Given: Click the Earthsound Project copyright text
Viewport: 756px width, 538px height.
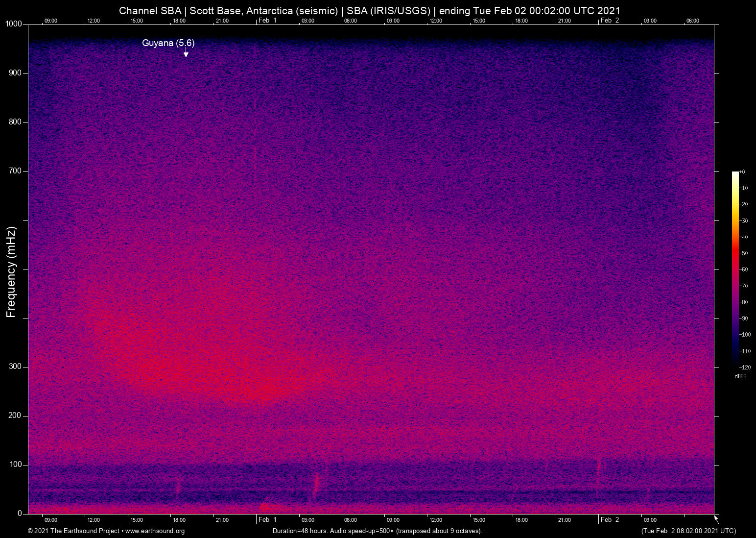Looking at the screenshot, I should coord(73,531).
